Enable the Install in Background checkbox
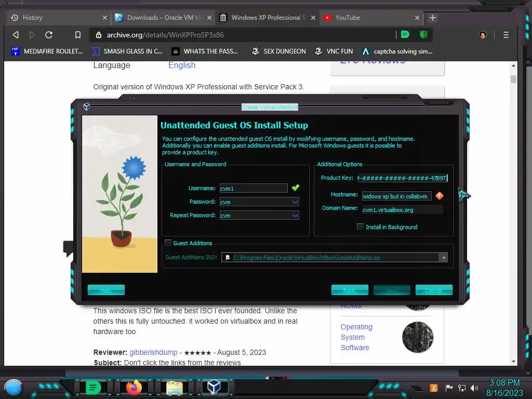Viewport: 532px width, 399px height. (x=360, y=227)
